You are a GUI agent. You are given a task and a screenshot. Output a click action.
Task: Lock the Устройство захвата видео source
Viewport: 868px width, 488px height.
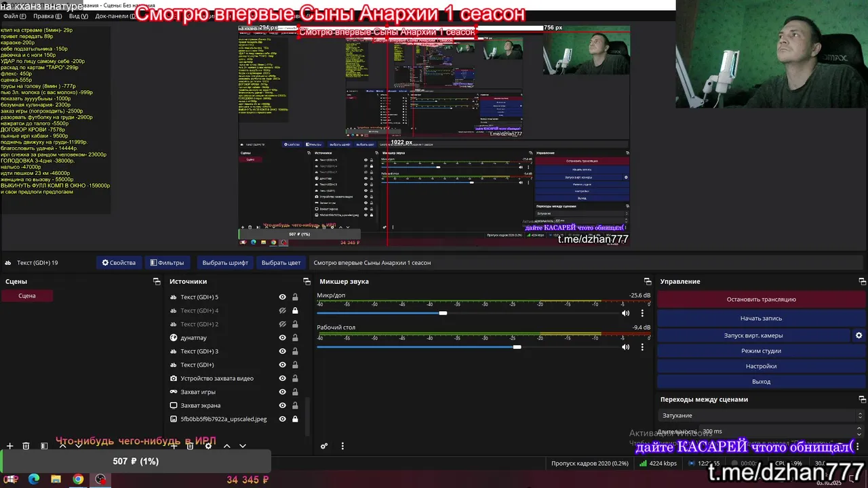[295, 378]
